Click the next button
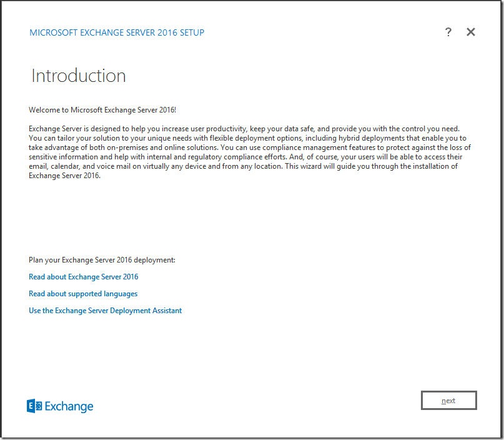Screen dimensions: 504x440 coord(448,401)
